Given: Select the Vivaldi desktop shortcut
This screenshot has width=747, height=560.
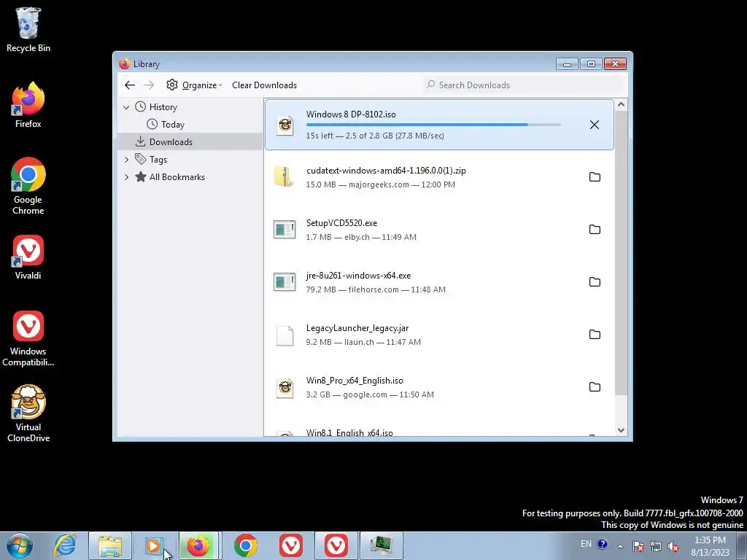Looking at the screenshot, I should pyautogui.click(x=28, y=257).
